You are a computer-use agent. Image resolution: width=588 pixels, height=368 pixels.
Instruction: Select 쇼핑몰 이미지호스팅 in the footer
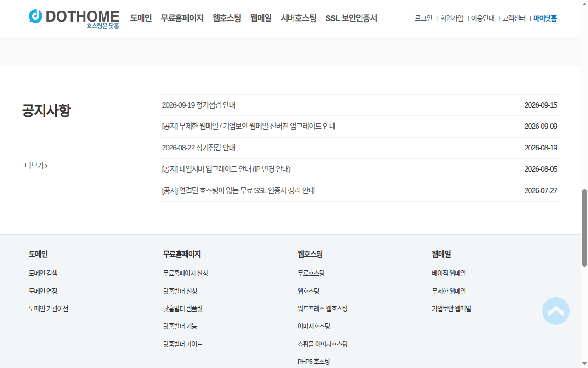click(322, 344)
